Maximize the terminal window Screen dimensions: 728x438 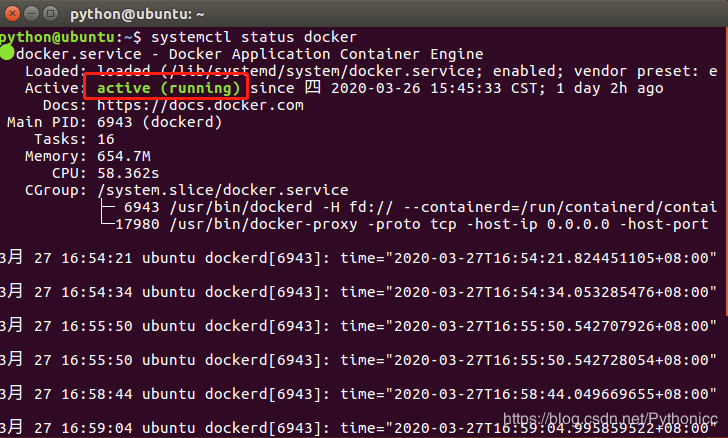(50, 13)
